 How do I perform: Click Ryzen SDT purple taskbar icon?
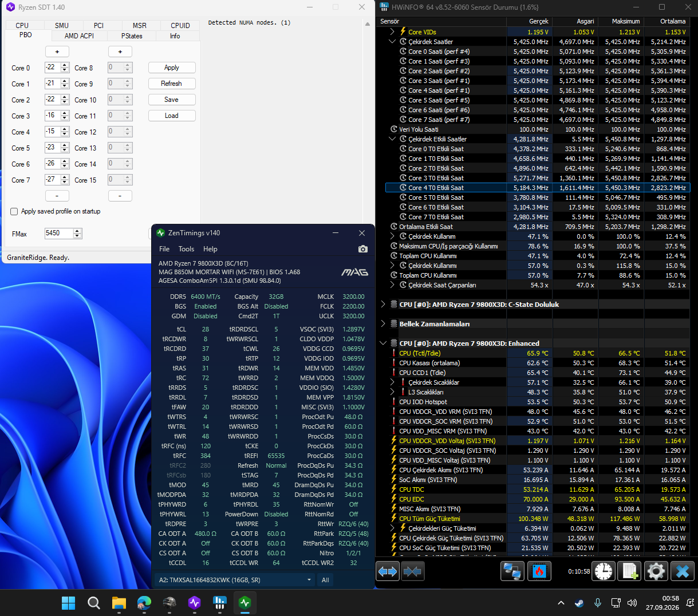[194, 602]
